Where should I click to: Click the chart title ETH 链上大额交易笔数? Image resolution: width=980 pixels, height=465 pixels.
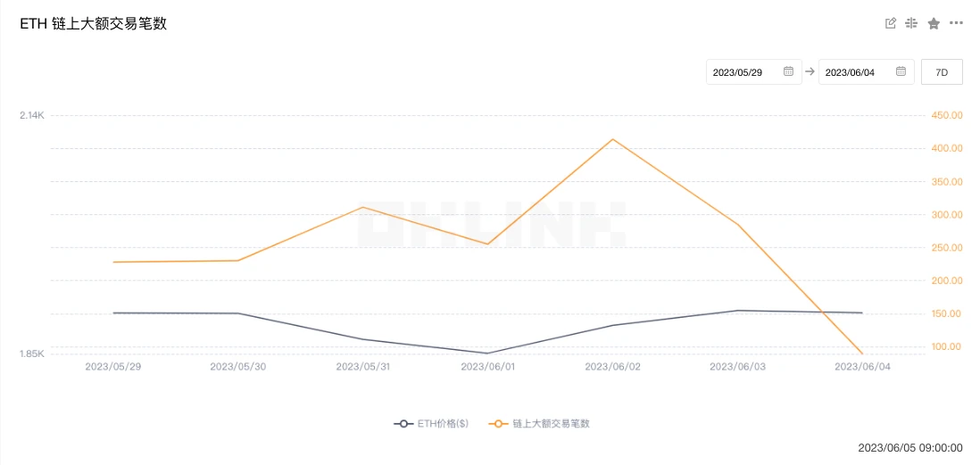point(94,24)
